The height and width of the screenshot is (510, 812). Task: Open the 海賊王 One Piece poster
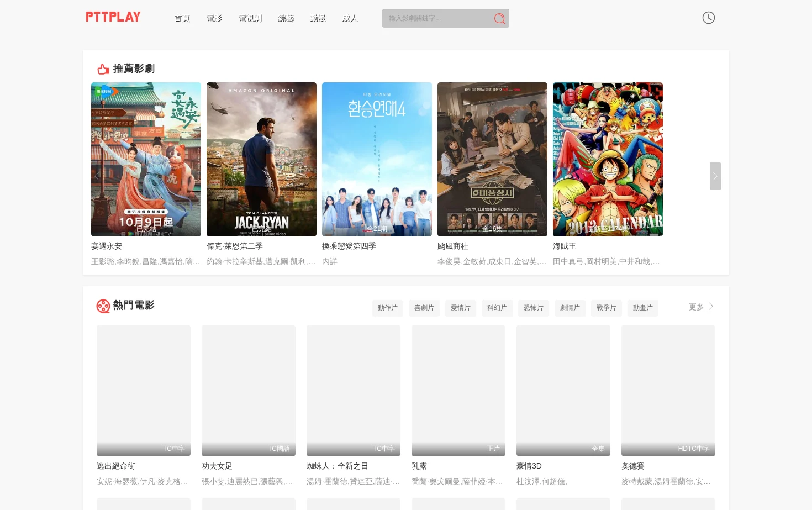coord(608,159)
